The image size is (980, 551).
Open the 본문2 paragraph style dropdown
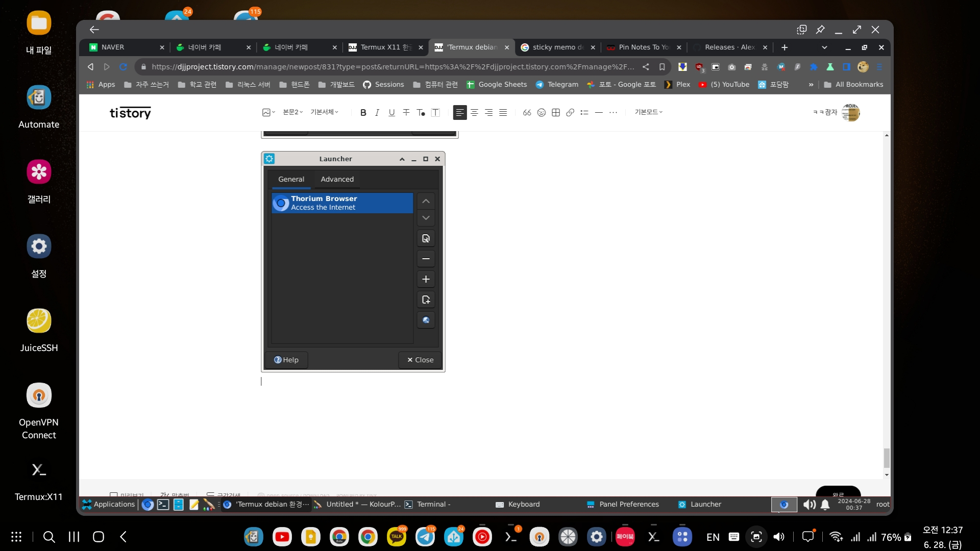[x=292, y=112]
